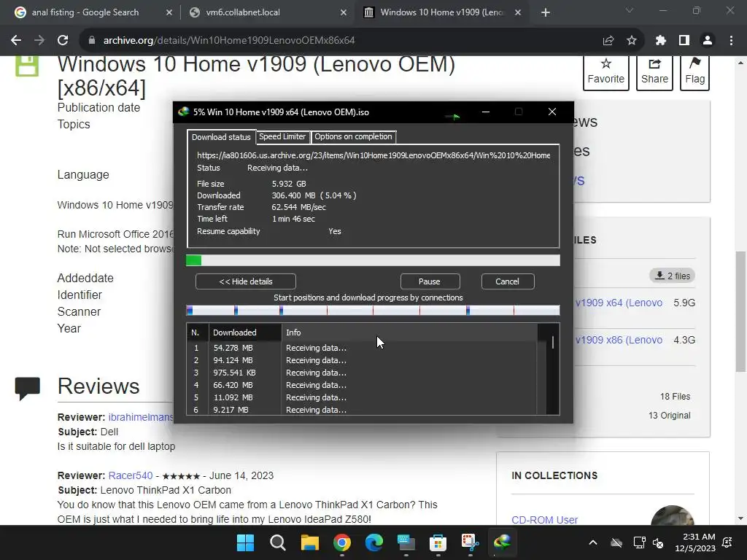Viewport: 747px width, 560px height.
Task: Click the software floppy disk icon
Action: coord(27,66)
